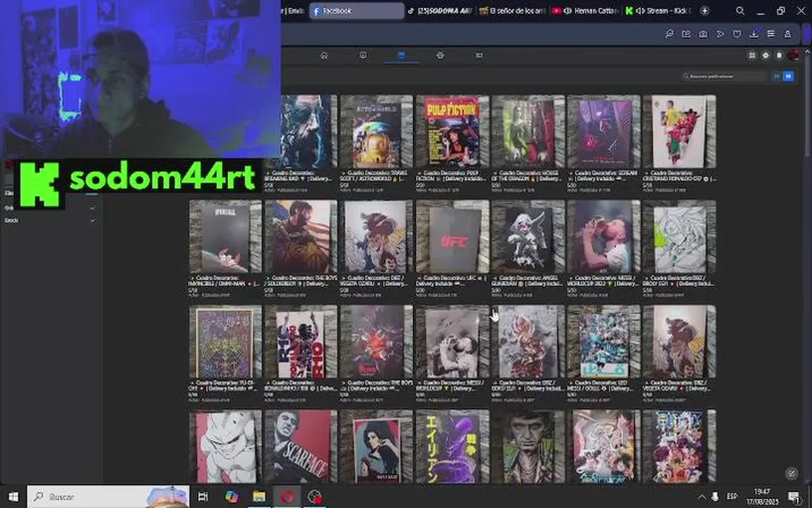Switch to the SODOMA ART TikTok tab
812x508 pixels.
click(x=440, y=11)
